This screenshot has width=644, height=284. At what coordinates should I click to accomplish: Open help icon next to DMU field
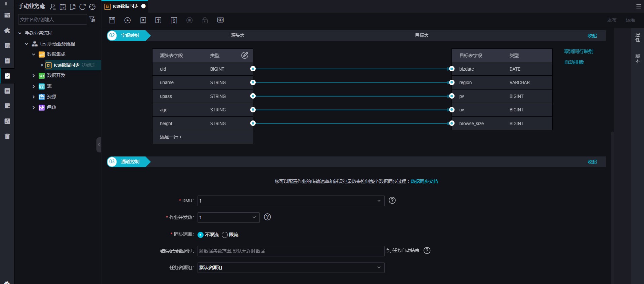392,201
